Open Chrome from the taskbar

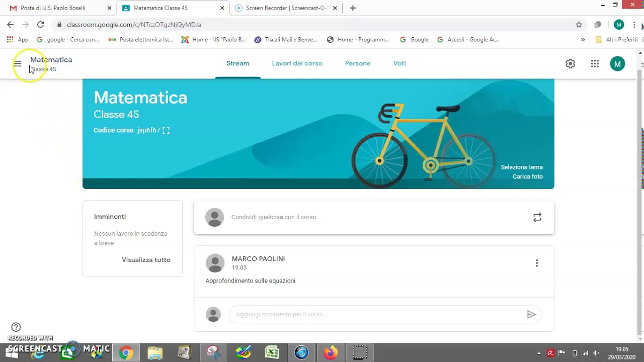pos(126,353)
